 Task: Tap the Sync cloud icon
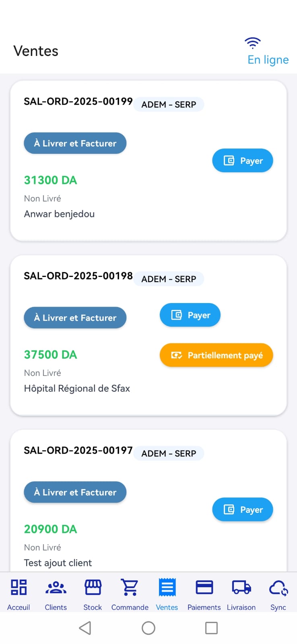coord(278,588)
